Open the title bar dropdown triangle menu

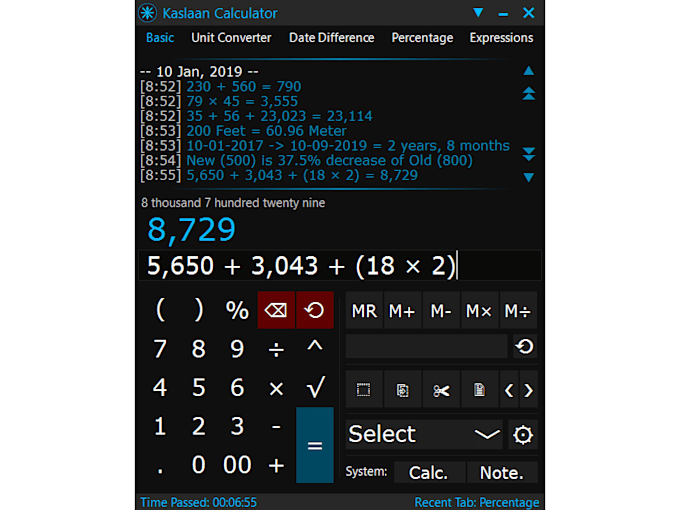478,13
